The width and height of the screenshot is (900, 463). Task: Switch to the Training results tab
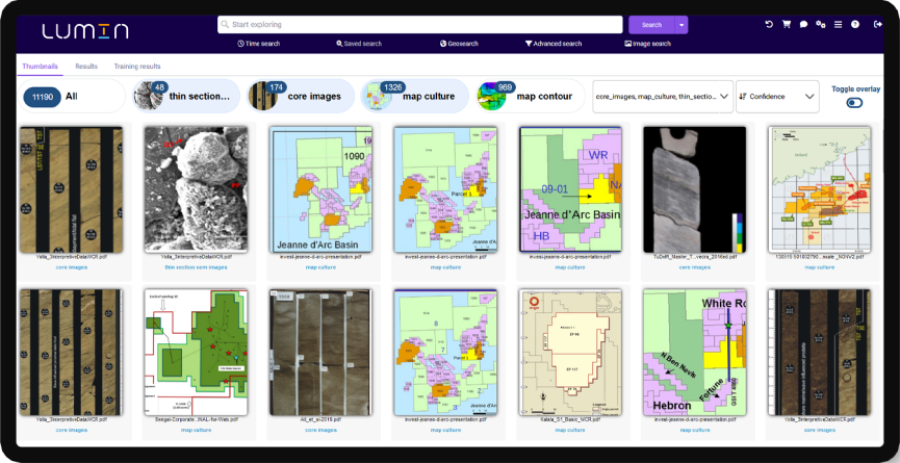click(x=137, y=67)
